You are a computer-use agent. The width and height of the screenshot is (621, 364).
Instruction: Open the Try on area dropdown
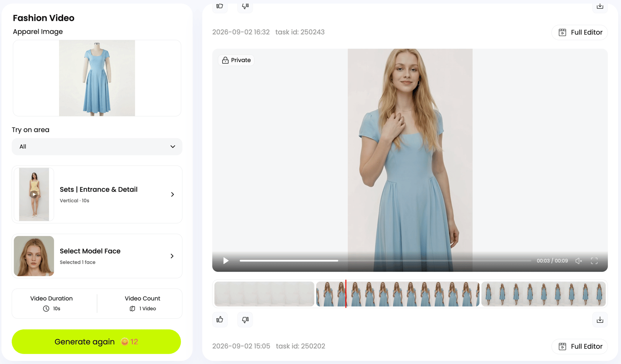pyautogui.click(x=97, y=147)
